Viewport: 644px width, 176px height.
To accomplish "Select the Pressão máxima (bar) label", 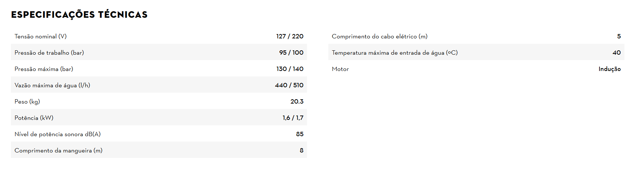I will (x=44, y=69).
